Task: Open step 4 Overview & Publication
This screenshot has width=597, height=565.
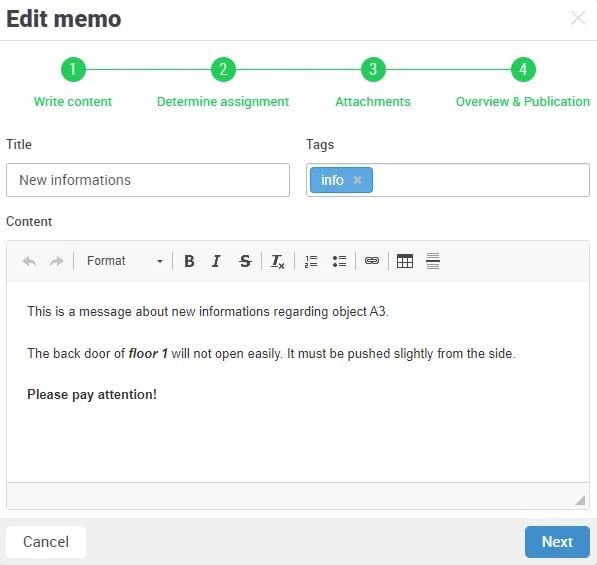Action: click(x=523, y=70)
